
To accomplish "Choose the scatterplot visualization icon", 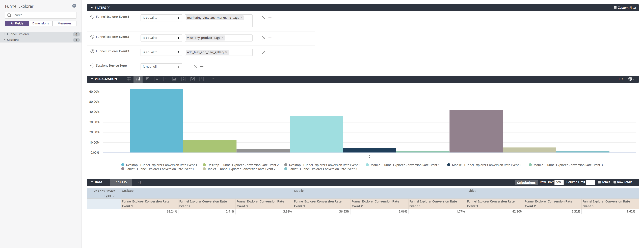I will point(156,79).
